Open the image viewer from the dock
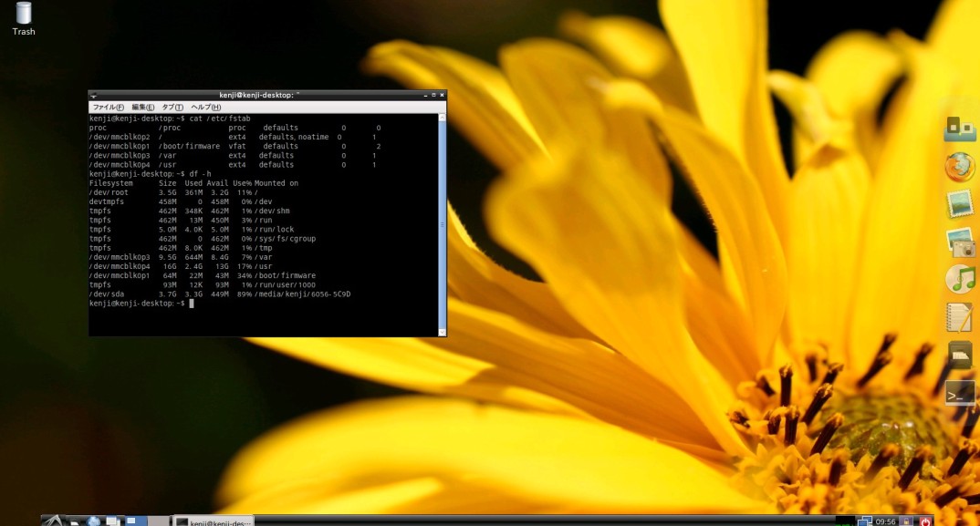 point(959,206)
